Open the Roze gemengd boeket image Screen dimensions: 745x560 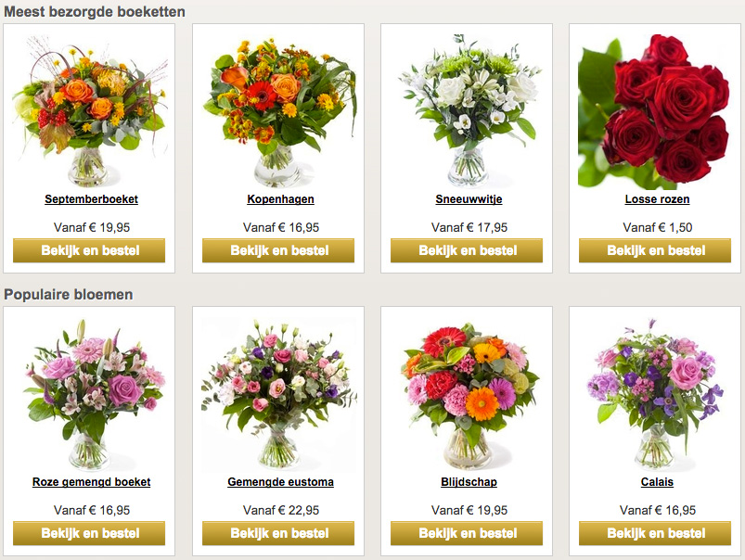pyautogui.click(x=89, y=394)
